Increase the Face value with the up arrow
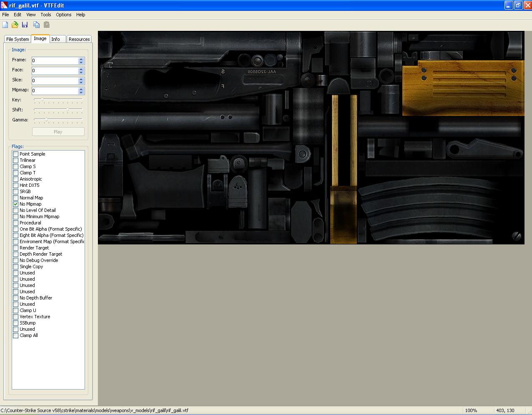 coord(81,69)
